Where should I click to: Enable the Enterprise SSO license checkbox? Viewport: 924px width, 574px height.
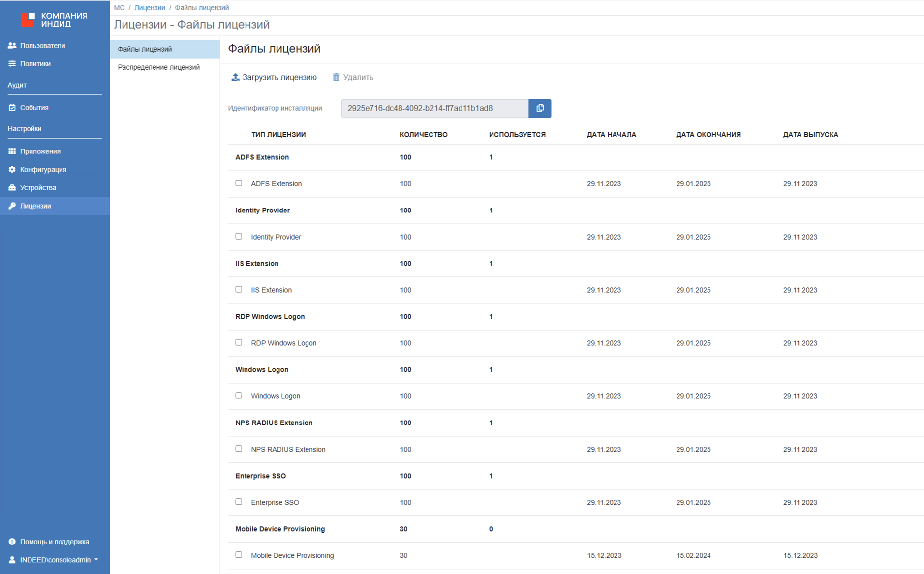pyautogui.click(x=239, y=502)
